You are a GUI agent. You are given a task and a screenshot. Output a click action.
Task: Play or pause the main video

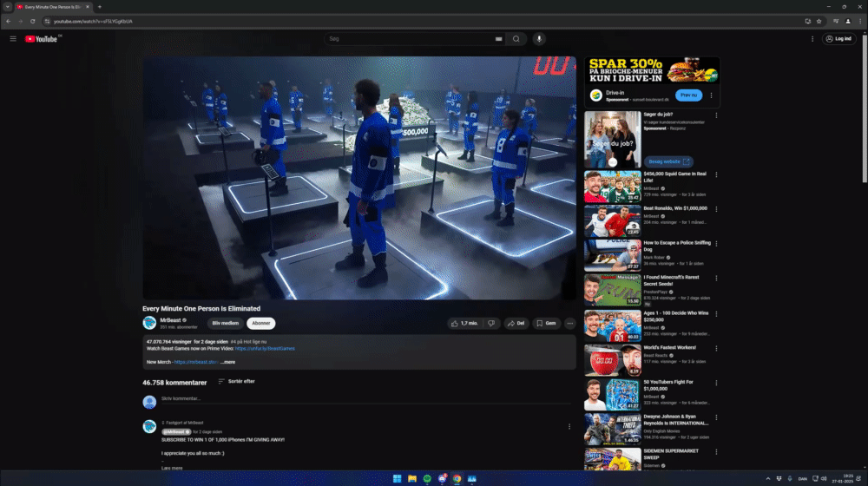click(359, 178)
